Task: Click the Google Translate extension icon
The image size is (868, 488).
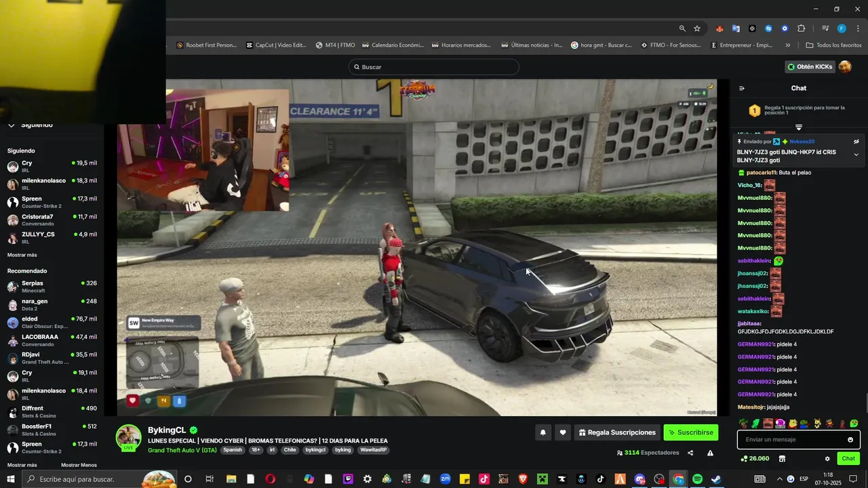Action: click(x=736, y=28)
